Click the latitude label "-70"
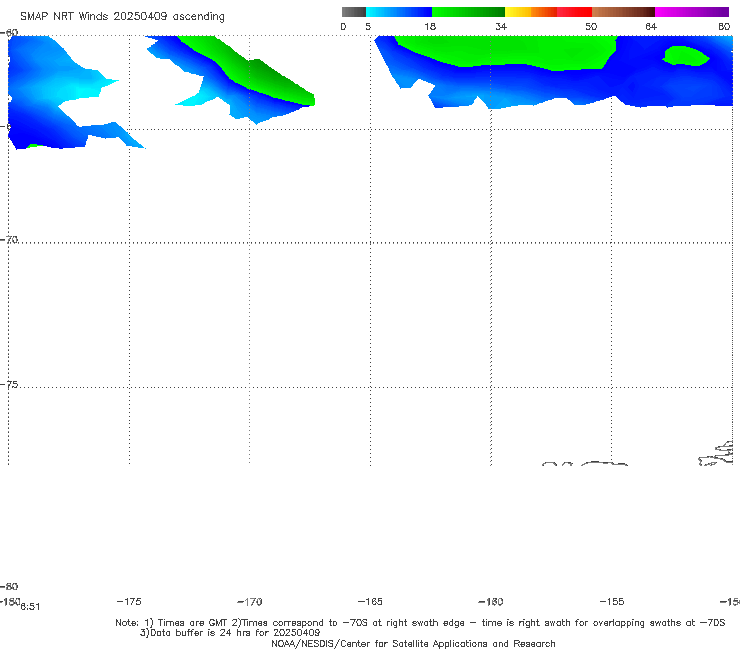 tap(9, 240)
